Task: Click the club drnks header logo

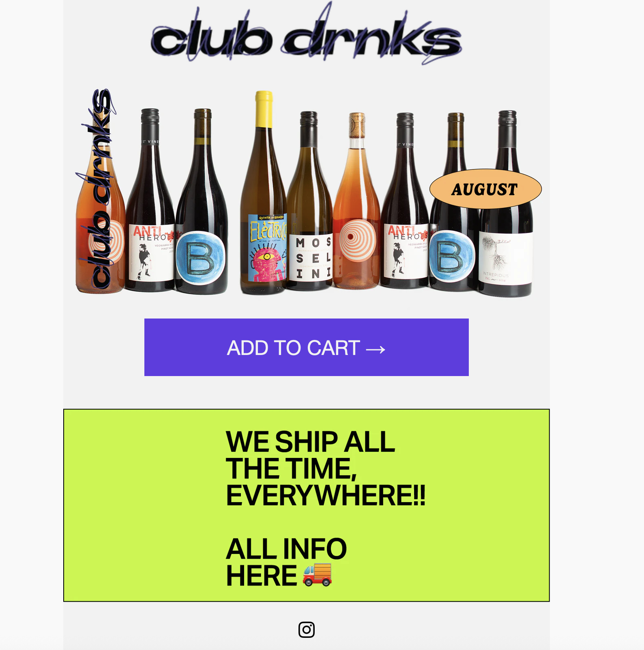Action: click(307, 34)
